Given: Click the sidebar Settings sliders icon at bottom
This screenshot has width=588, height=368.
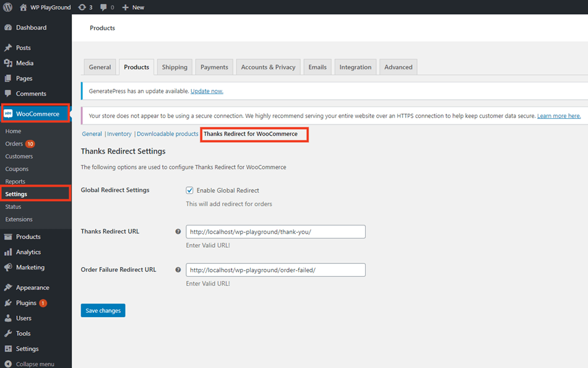Looking at the screenshot, I should pos(8,348).
